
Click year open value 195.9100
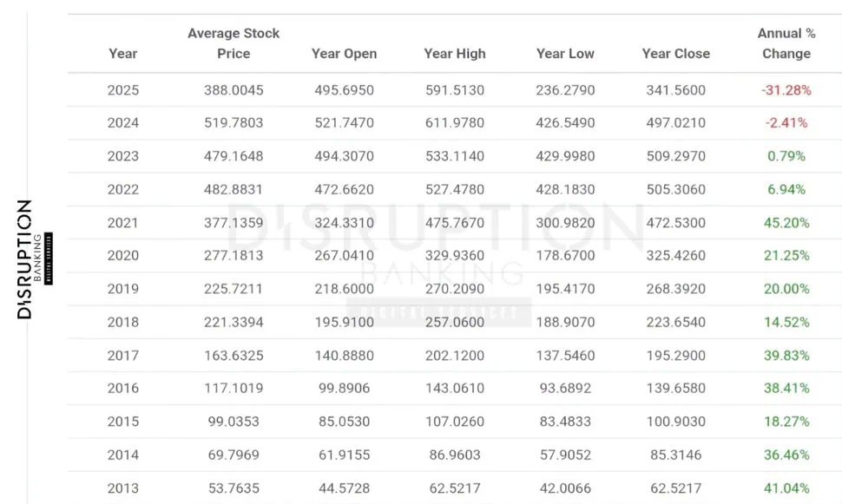coord(344,322)
